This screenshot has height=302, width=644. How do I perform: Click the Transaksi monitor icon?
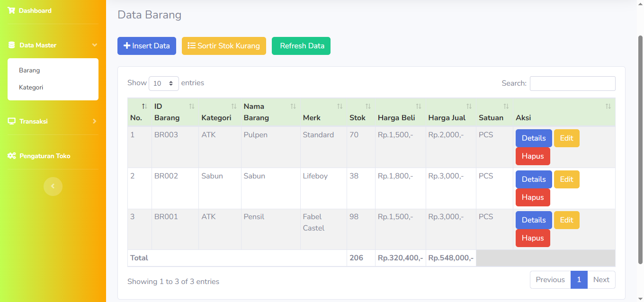coord(12,121)
